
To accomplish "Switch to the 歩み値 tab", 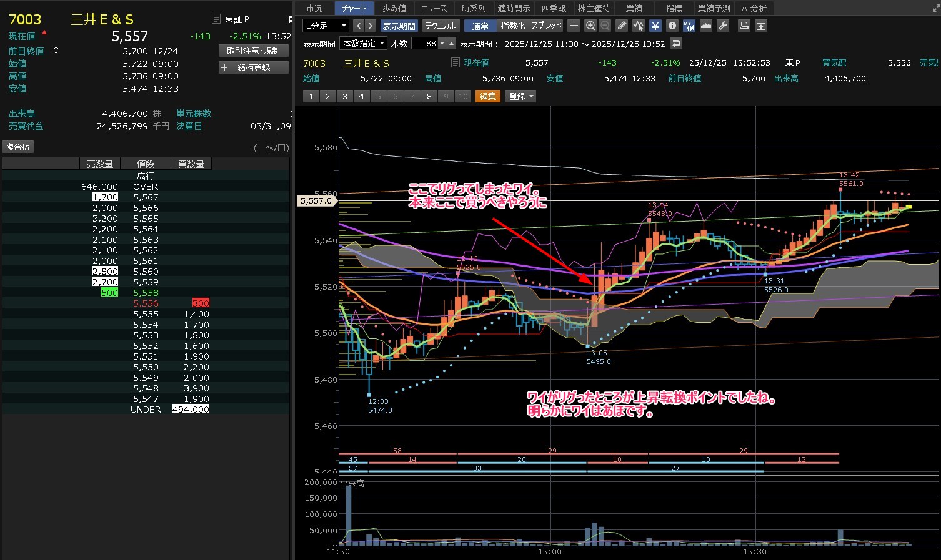I will [394, 8].
